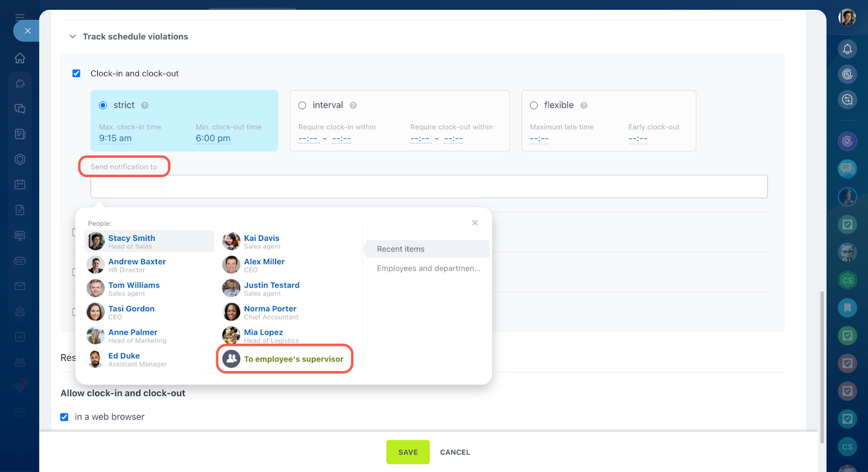This screenshot has height=472, width=868.
Task: Open the mail envelope icon in sidebar
Action: 20,286
